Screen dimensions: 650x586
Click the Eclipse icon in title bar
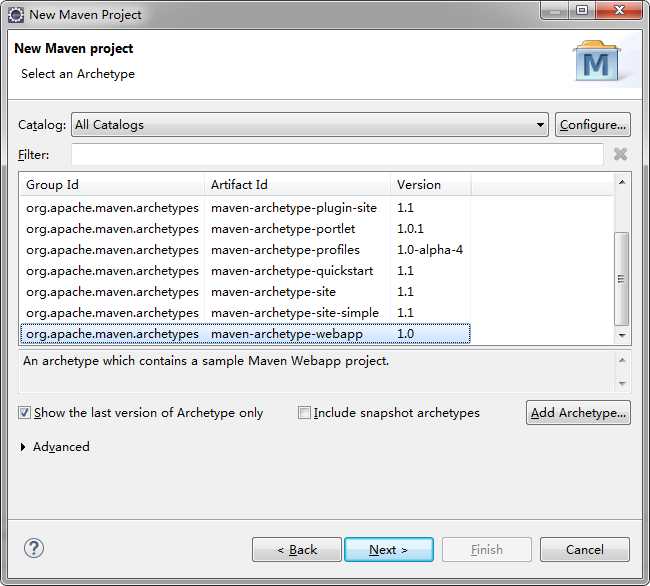pos(16,14)
